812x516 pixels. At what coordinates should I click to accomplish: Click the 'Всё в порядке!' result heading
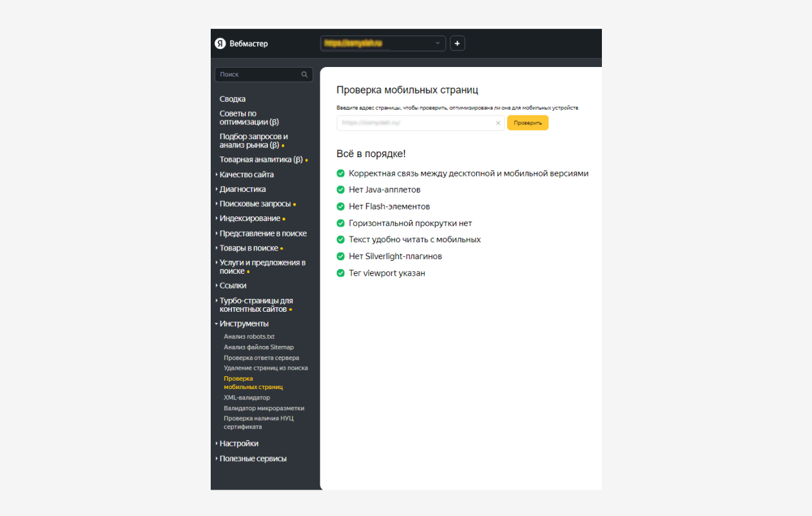[x=371, y=154]
